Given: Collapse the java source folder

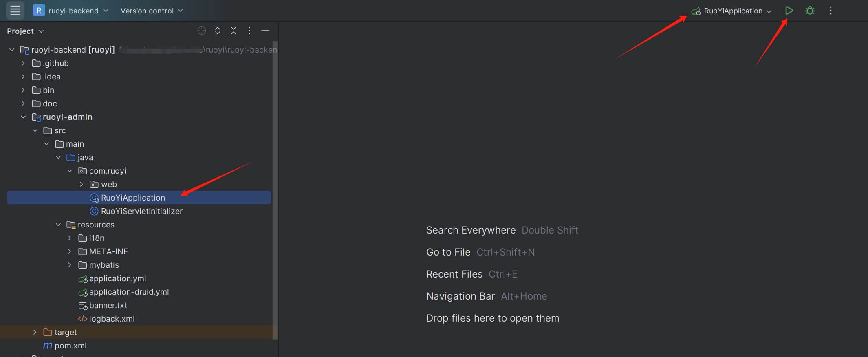Looking at the screenshot, I should (x=58, y=157).
